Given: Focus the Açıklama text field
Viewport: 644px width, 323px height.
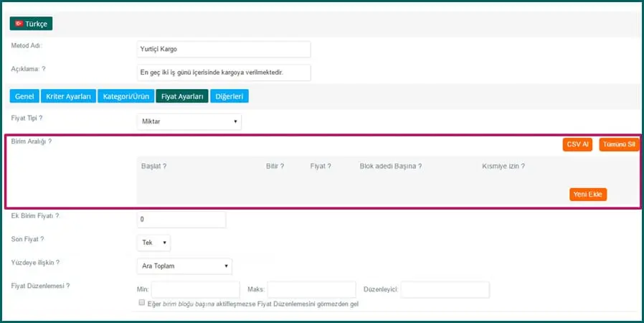Looking at the screenshot, I should pos(224,72).
